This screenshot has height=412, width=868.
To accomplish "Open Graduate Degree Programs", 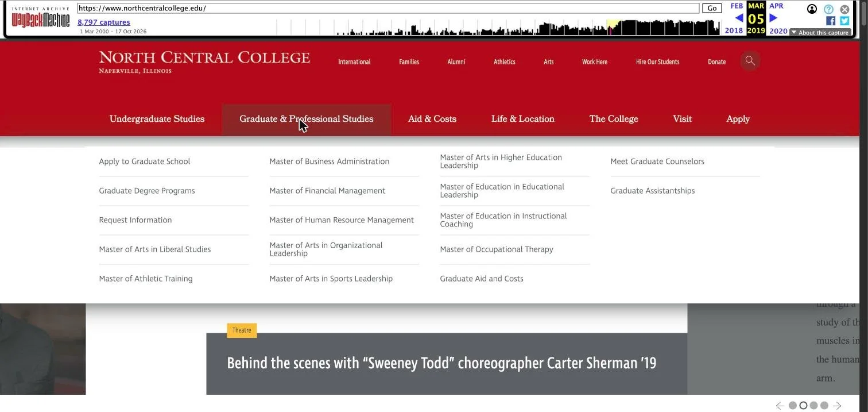I will pyautogui.click(x=147, y=191).
